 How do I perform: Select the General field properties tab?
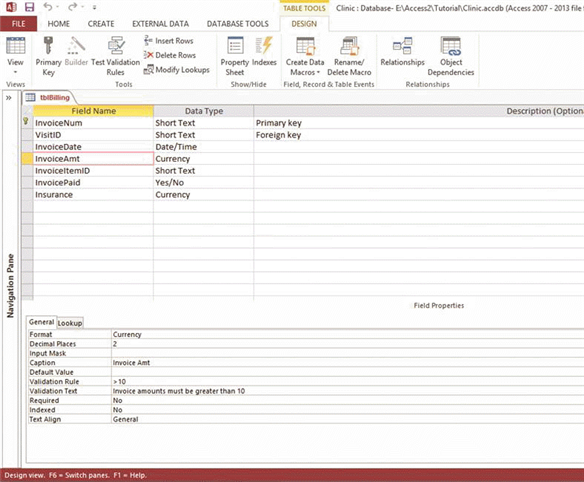41,322
